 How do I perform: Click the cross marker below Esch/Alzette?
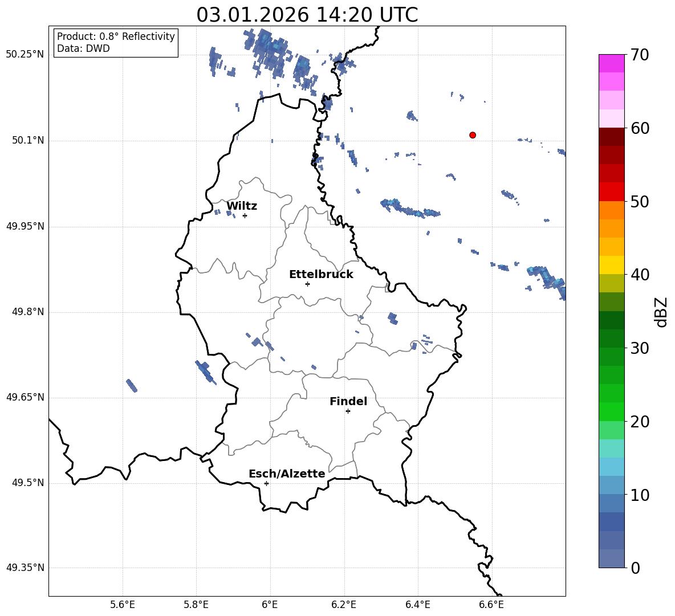[x=266, y=483]
